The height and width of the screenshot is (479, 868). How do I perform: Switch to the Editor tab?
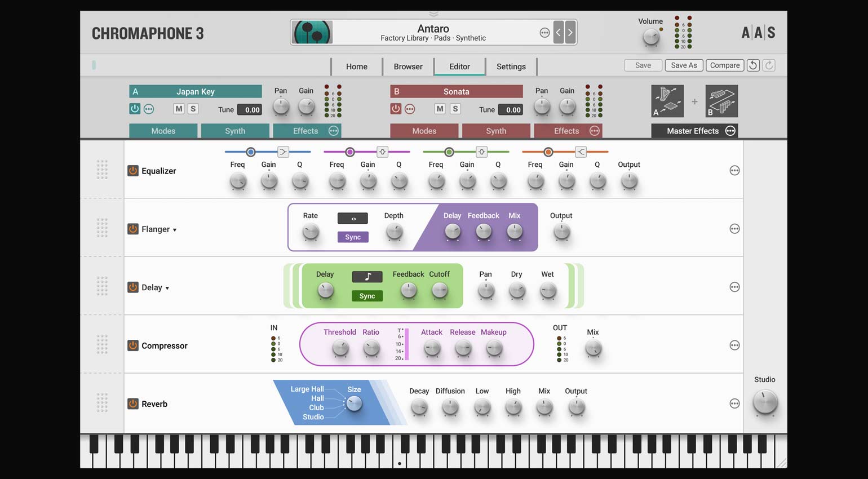pos(459,66)
